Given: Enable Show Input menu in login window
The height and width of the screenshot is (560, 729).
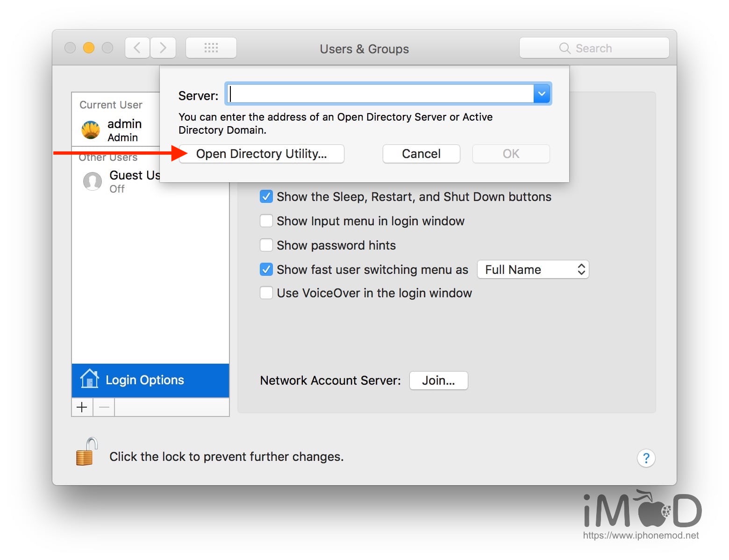Looking at the screenshot, I should (266, 221).
